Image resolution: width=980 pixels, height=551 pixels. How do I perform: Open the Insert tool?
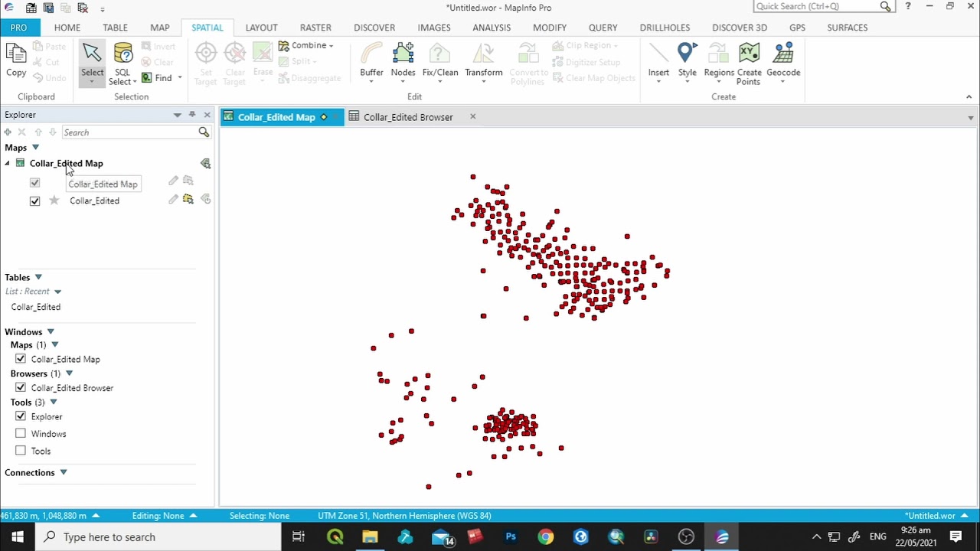658,63
